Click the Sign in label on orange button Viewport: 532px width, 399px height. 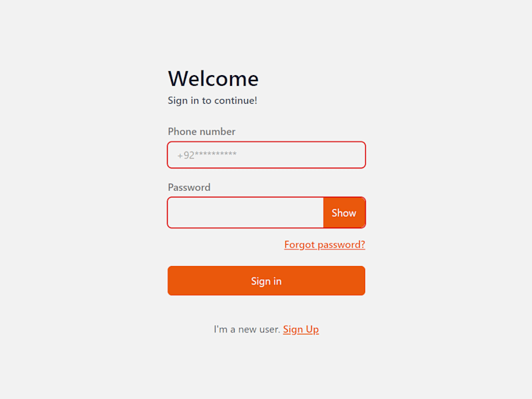point(267,281)
